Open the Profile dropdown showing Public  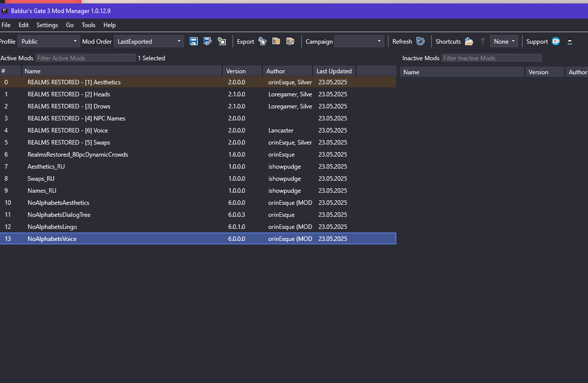tap(49, 41)
